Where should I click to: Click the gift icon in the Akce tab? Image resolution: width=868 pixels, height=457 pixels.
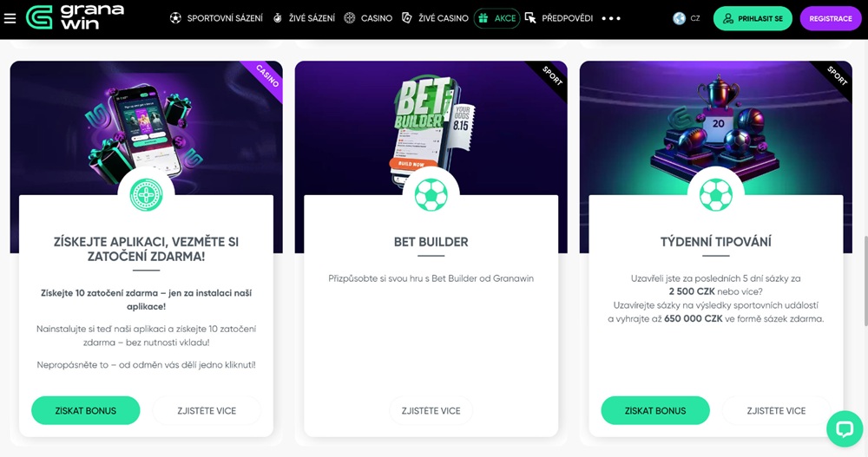pos(483,18)
